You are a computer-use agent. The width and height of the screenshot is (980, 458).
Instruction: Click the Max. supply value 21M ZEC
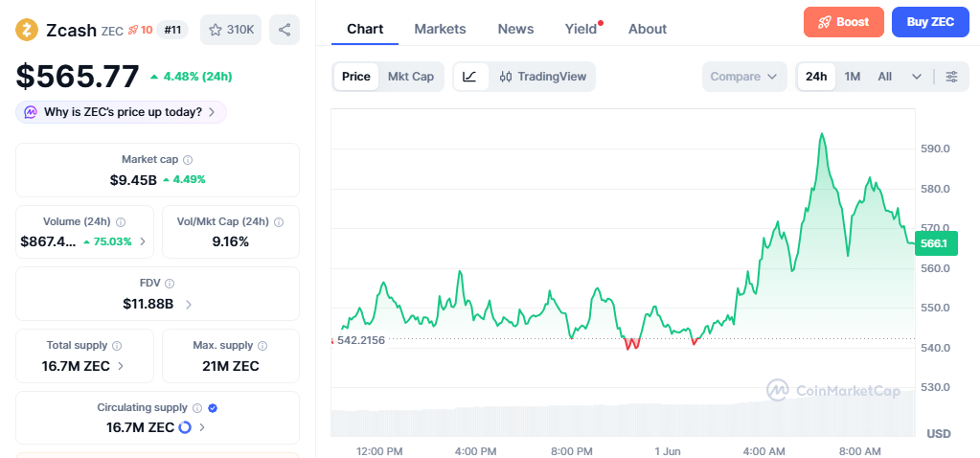pos(231,366)
